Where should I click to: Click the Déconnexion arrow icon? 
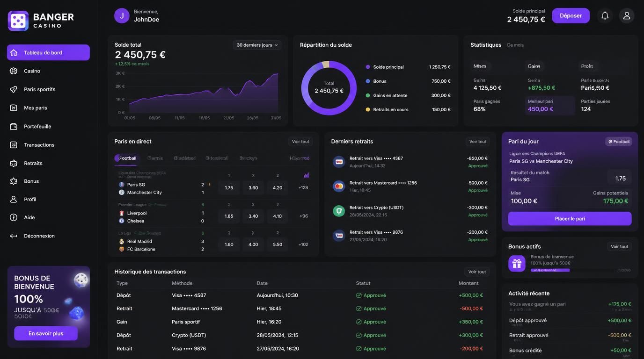point(14,236)
